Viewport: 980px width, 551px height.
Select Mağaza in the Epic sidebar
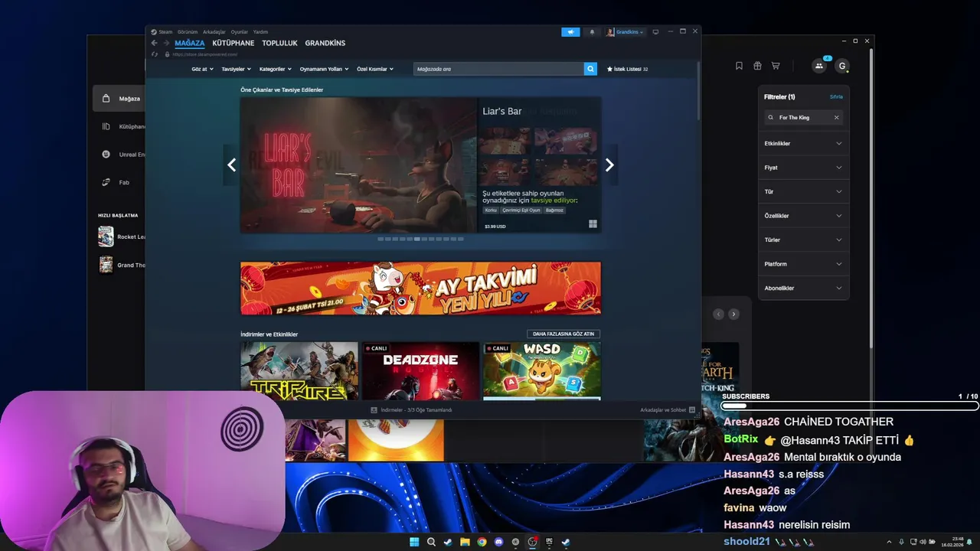(x=119, y=99)
